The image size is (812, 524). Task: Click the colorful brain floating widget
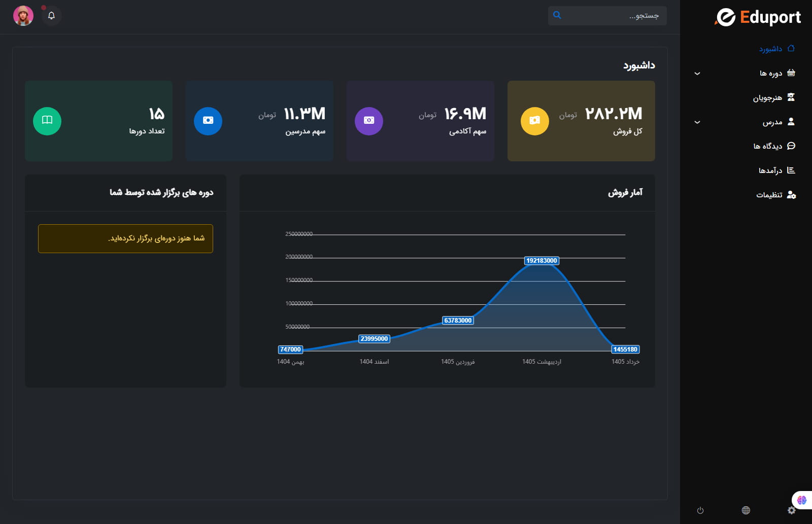point(802,500)
